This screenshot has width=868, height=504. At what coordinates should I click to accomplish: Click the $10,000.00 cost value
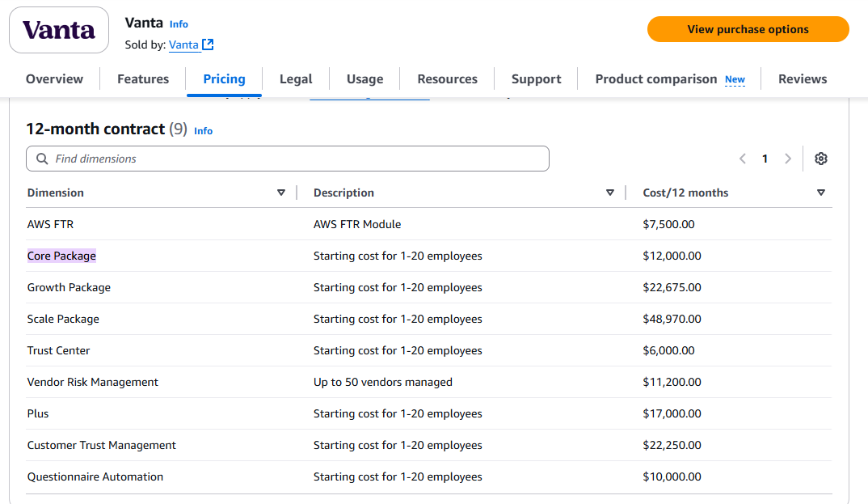672,476
